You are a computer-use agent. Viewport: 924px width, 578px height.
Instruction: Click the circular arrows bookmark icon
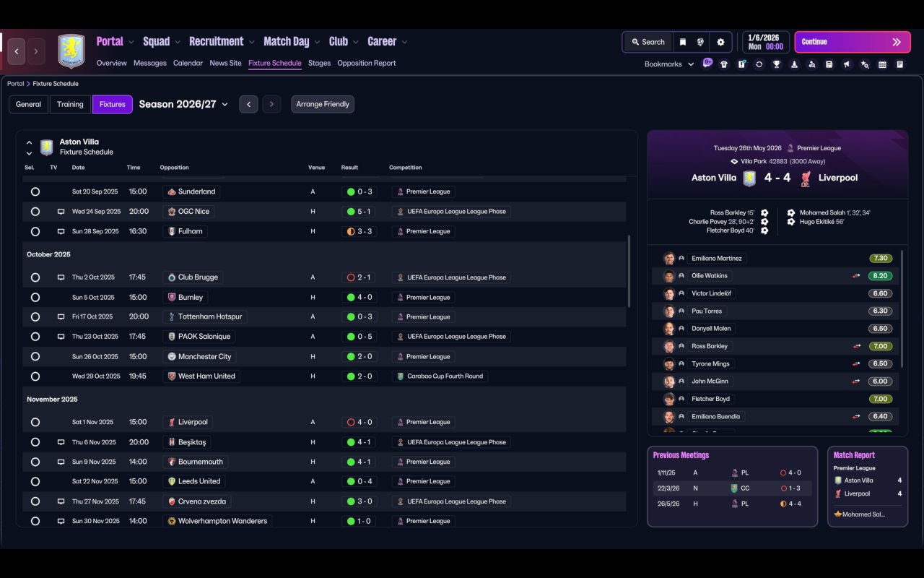(x=759, y=64)
